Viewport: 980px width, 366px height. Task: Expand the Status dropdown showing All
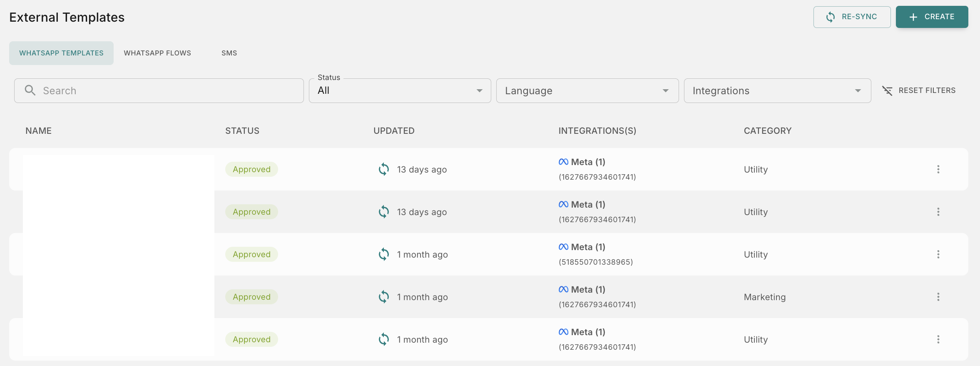[x=400, y=90]
